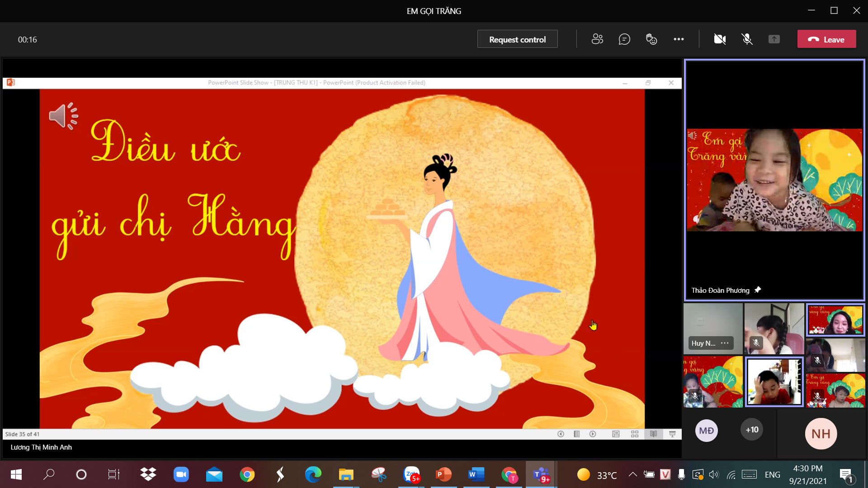Click Request control button
The height and width of the screenshot is (488, 868).
click(517, 39)
